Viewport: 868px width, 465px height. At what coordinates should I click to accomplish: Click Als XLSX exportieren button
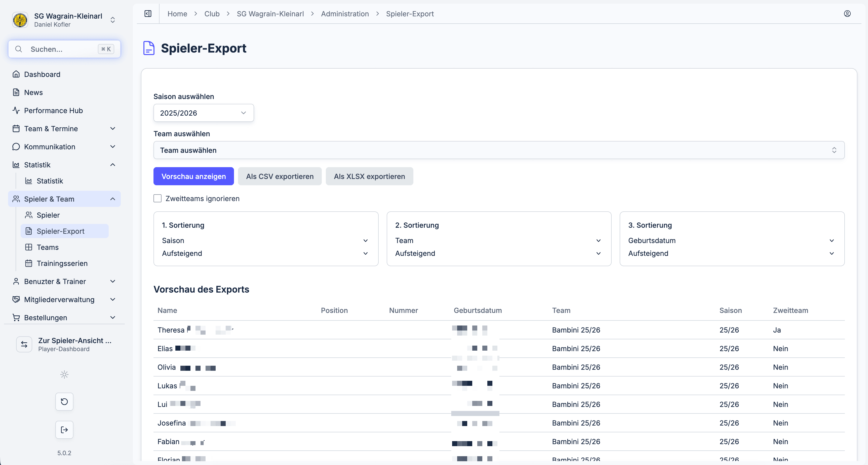[369, 176]
